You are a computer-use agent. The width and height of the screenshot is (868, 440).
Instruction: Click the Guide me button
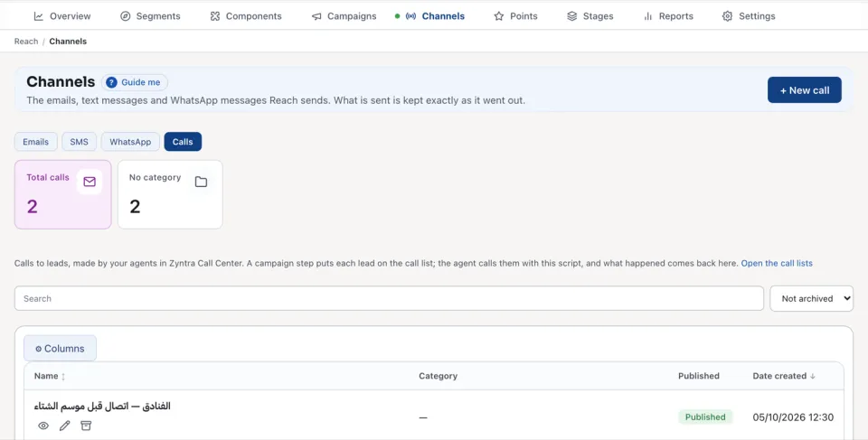[135, 82]
